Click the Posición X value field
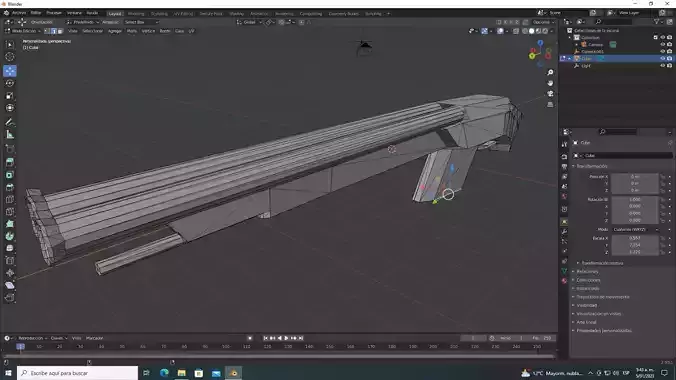 [635, 176]
